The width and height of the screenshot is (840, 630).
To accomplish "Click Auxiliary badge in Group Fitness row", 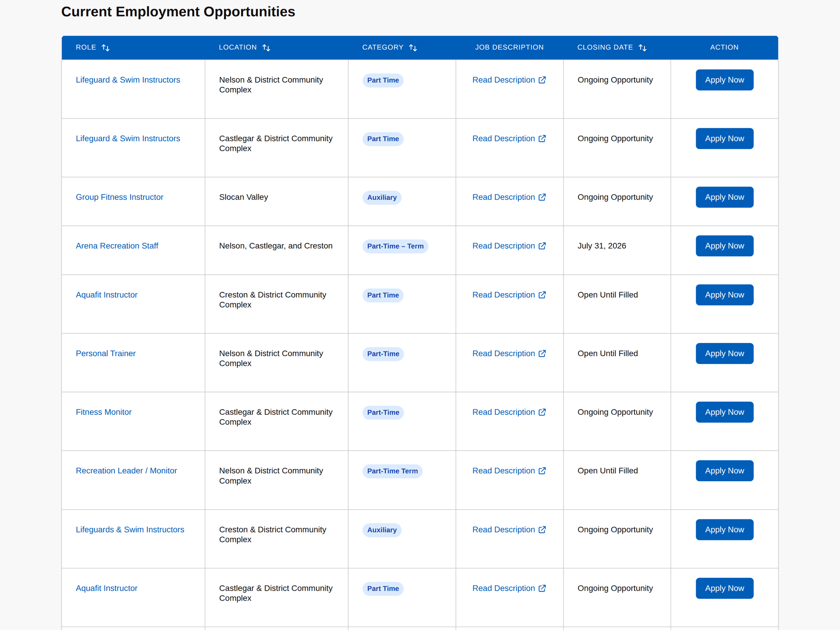I will coord(382,198).
